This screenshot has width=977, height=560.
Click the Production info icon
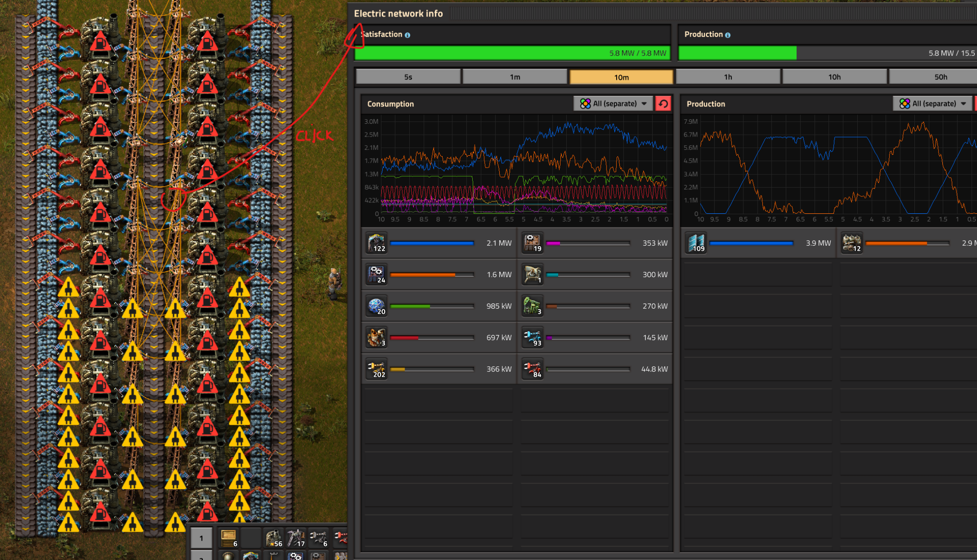[728, 35]
